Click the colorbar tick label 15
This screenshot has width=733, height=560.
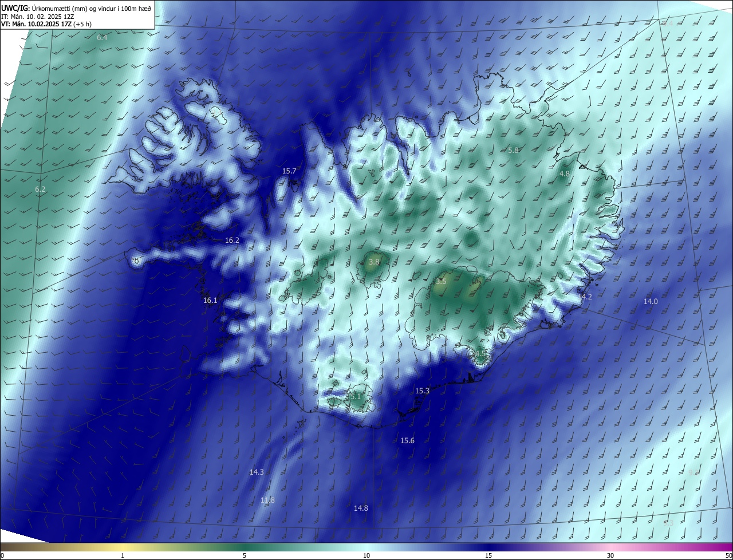(488, 555)
